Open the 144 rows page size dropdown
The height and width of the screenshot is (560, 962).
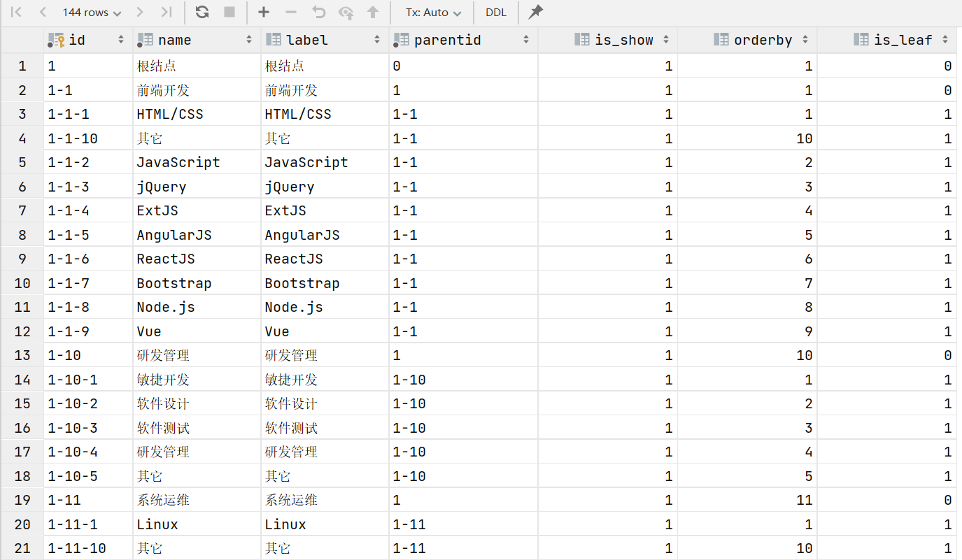pos(91,13)
